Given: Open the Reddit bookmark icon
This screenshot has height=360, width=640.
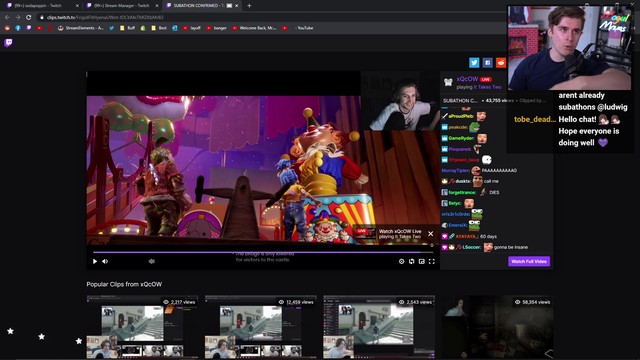Looking at the screenshot, I should 7,28.
